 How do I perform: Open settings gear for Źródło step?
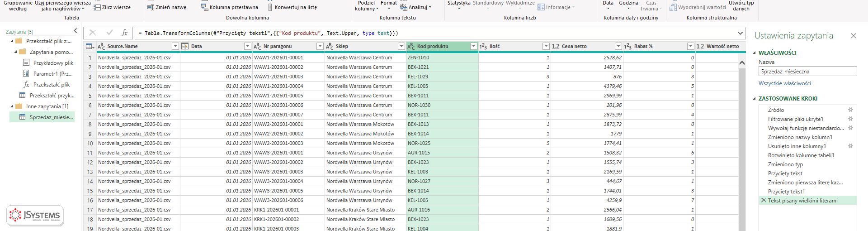(850, 110)
